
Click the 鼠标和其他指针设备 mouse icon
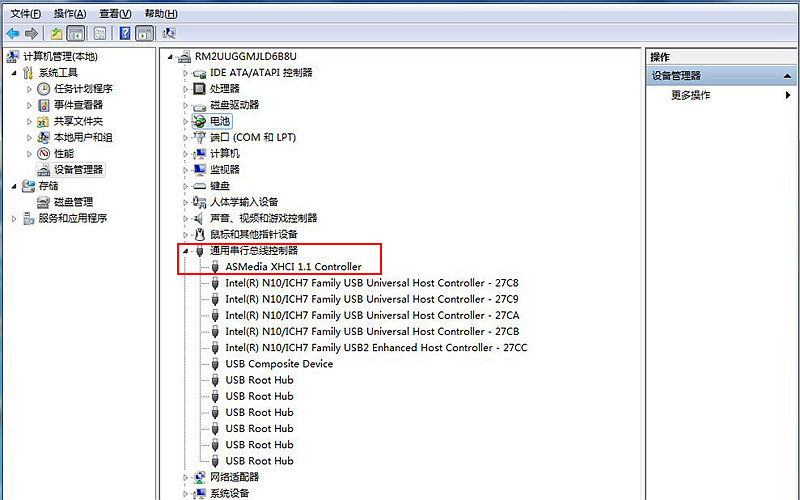point(199,235)
